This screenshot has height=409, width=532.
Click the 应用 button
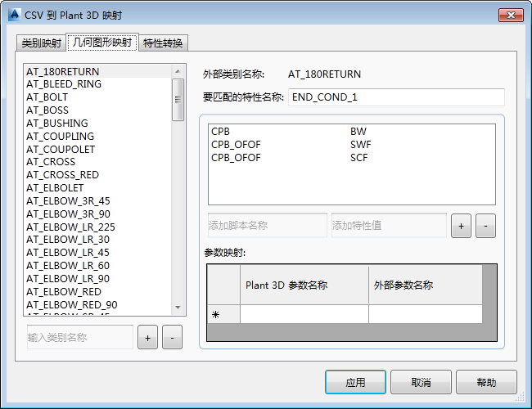[355, 382]
